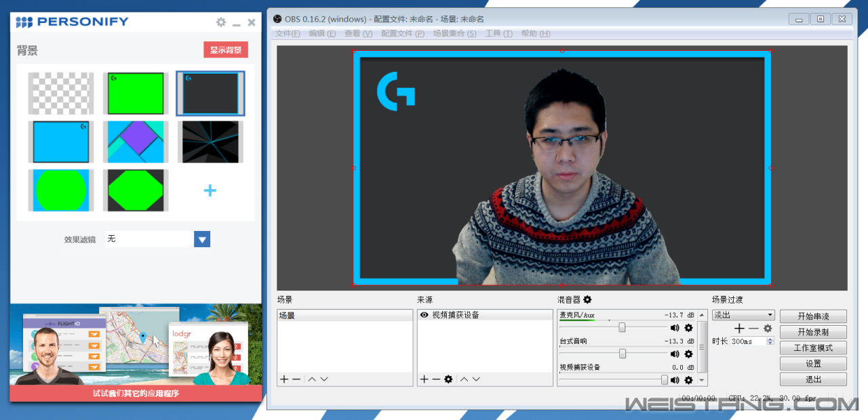The width and height of the screenshot is (868, 420).
Task: Open 台式音响 audio settings gear
Action: (688, 354)
